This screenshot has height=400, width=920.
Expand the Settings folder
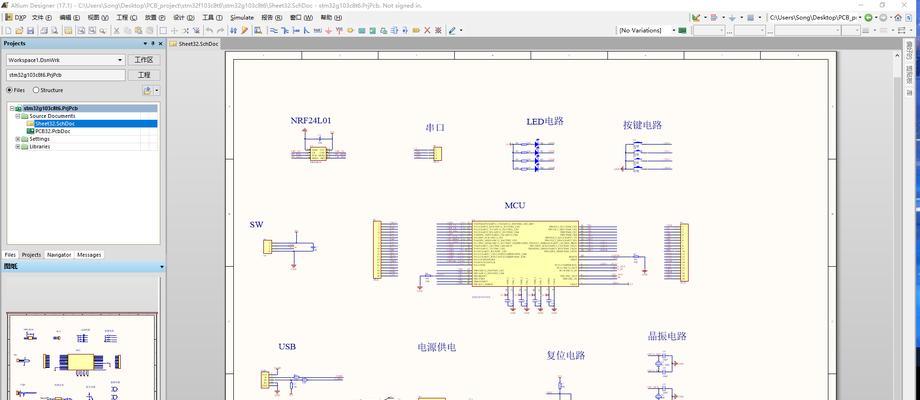pos(18,139)
